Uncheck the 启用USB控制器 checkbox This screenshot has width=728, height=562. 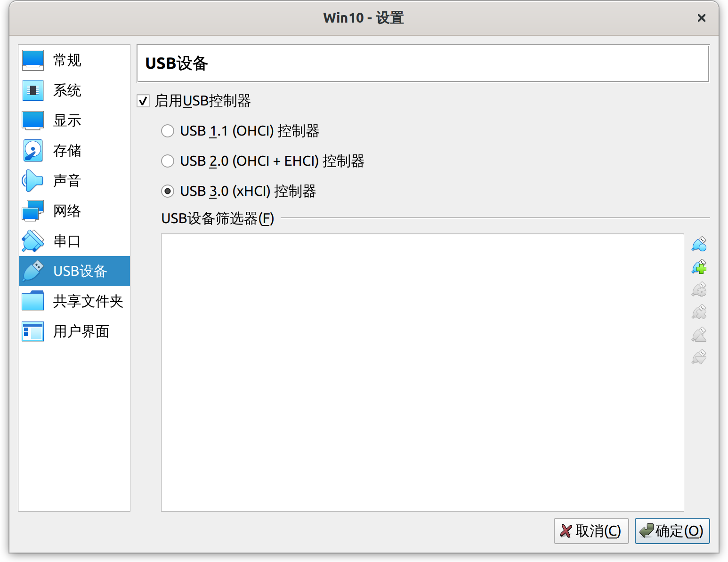[143, 101]
